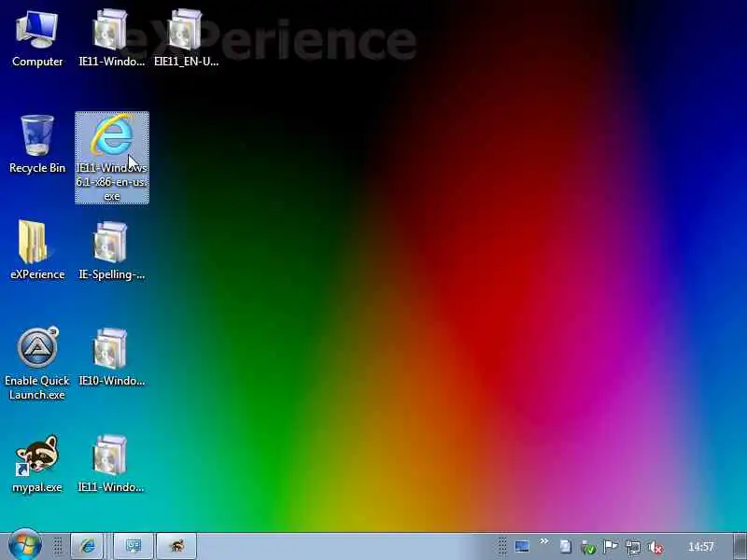Click the Show desktop button

[x=740, y=546]
